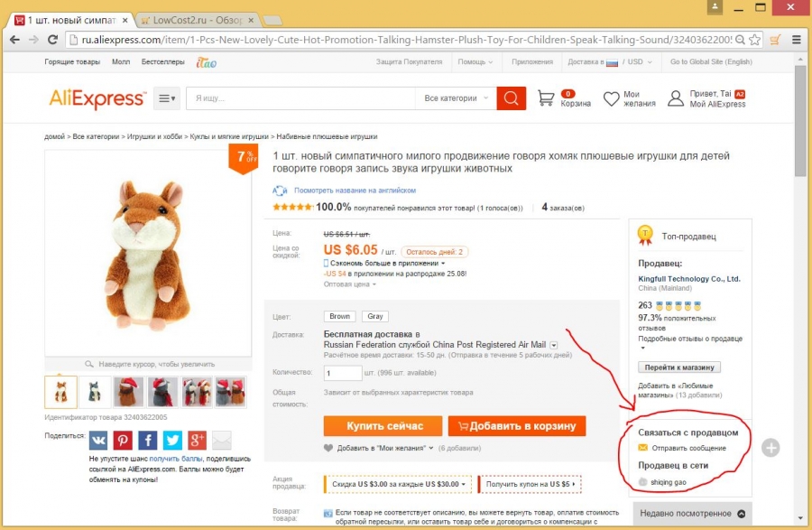The height and width of the screenshot is (530, 812).
Task: Share the item on Google Plus
Action: (197, 440)
